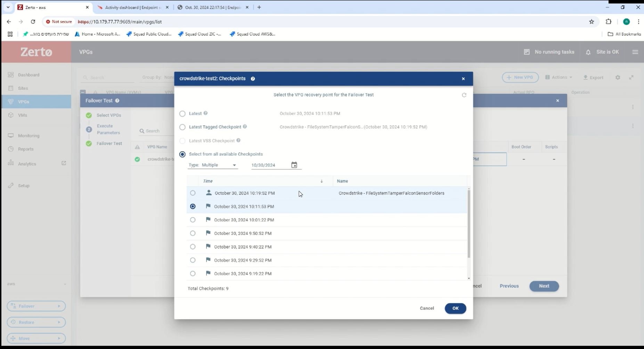644x349 pixels.
Task: Open the Zerto hamburger menu
Action: pos(635,52)
